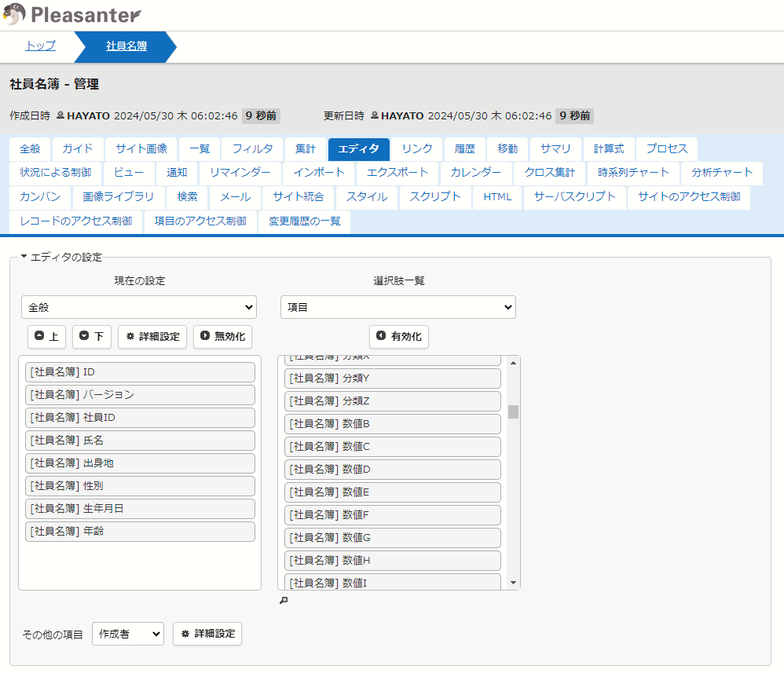This screenshot has height=673, width=784.
Task: Select [社員名簿] 出身地 item
Action: point(140,463)
